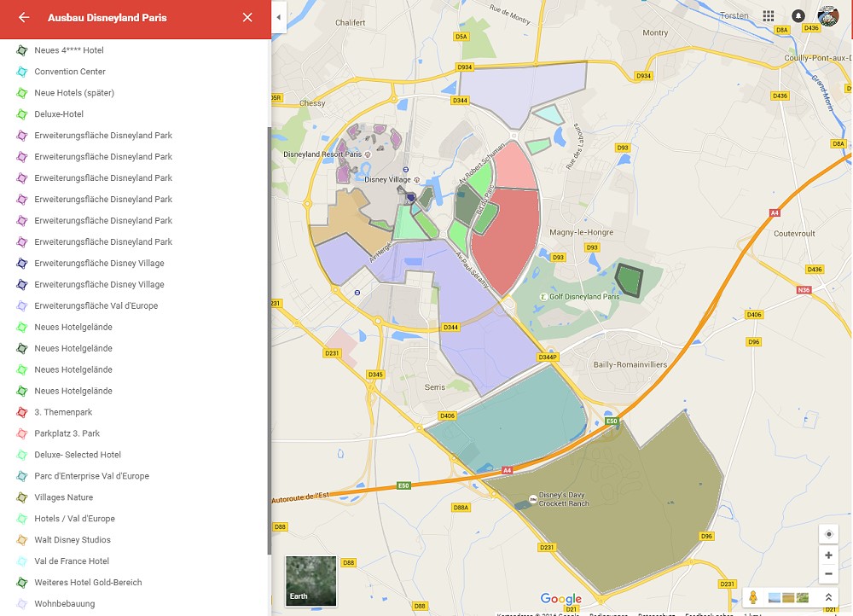Click the teal business park map area

tap(511, 419)
